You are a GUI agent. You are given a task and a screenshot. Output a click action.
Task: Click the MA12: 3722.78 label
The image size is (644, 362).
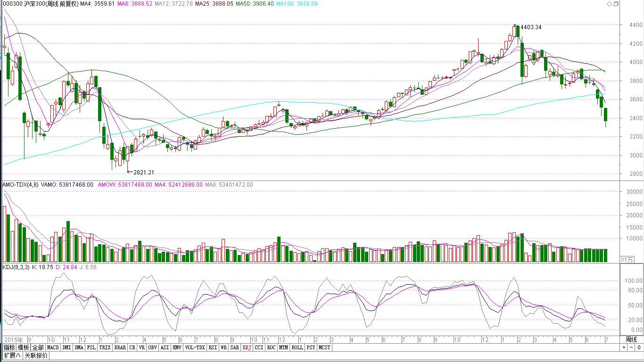click(x=173, y=4)
